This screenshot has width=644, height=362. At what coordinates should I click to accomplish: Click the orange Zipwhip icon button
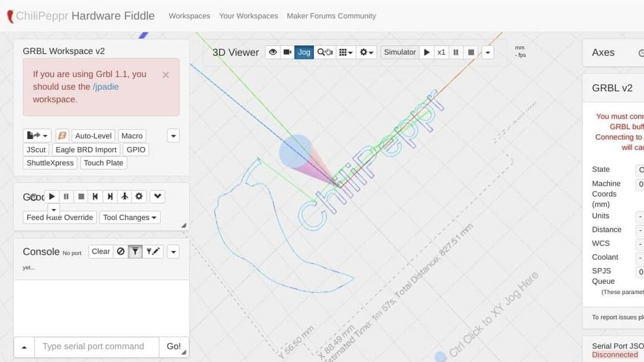(62, 135)
